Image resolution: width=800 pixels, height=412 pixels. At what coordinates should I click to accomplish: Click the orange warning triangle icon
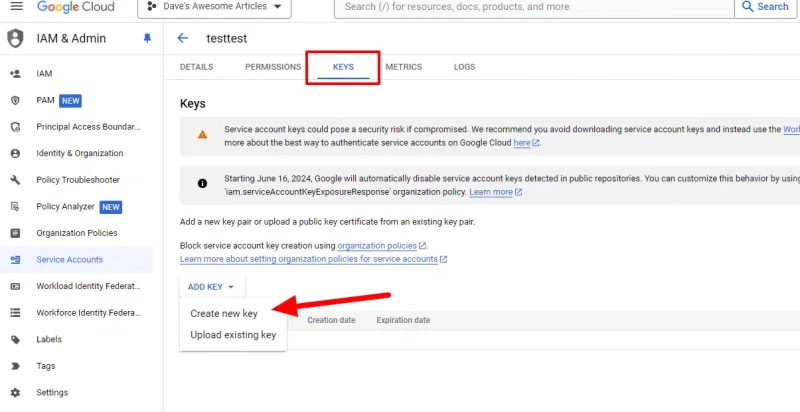(203, 135)
